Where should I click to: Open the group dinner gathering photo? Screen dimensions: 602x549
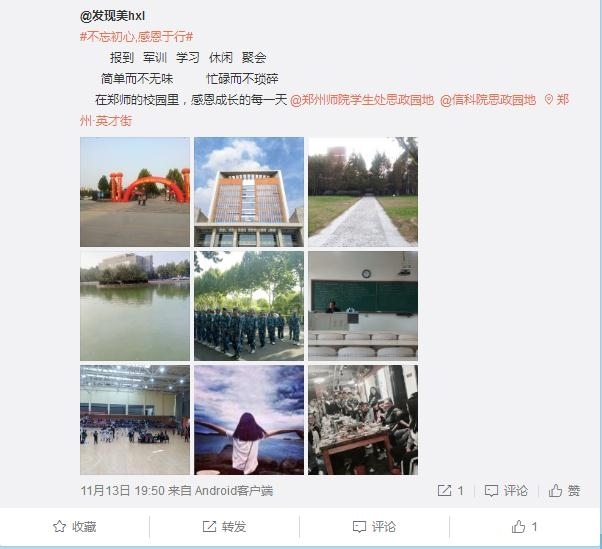tap(363, 420)
